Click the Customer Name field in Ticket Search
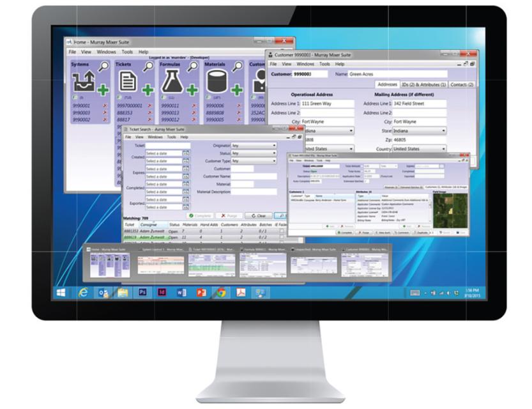Viewport: 532px width, 409px height. (254, 176)
